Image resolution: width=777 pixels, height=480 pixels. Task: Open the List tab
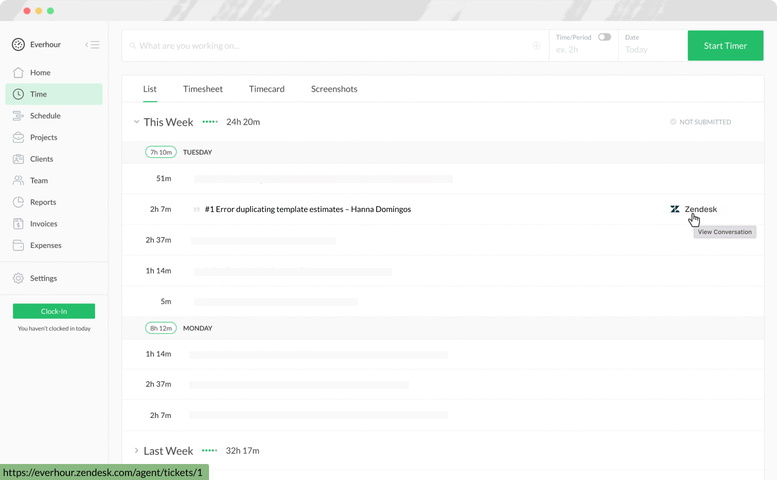[150, 89]
